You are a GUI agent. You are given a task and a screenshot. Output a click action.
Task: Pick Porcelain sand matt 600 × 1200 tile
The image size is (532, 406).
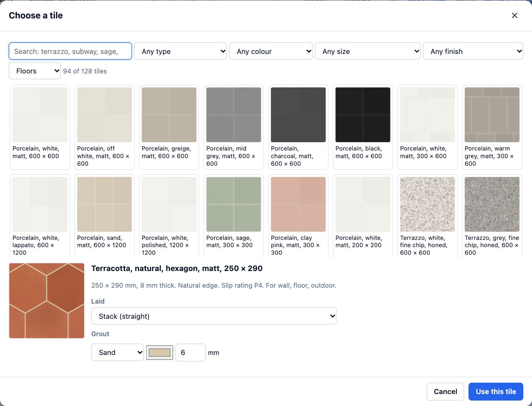click(105, 216)
